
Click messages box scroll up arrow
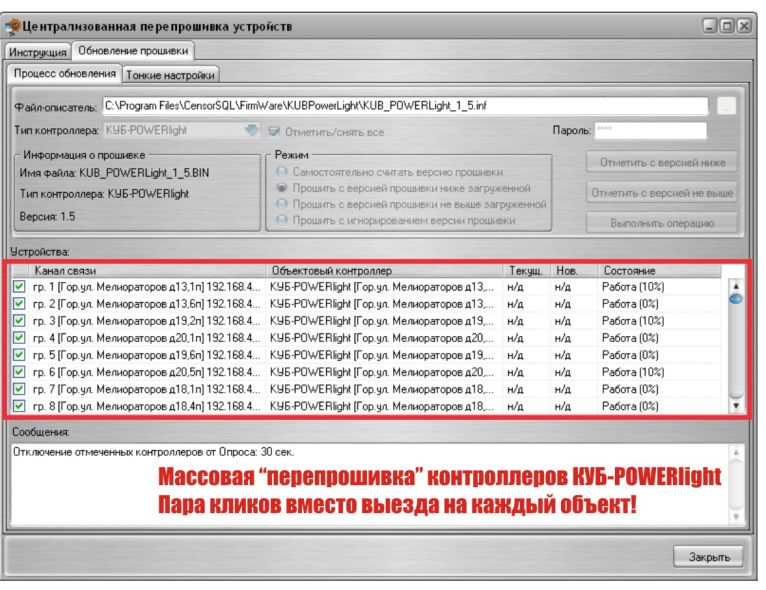(736, 452)
